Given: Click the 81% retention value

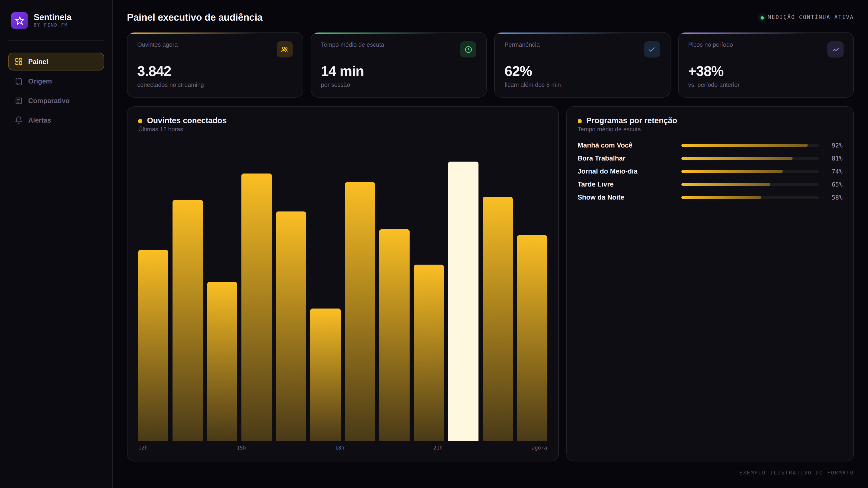Looking at the screenshot, I should tap(837, 159).
